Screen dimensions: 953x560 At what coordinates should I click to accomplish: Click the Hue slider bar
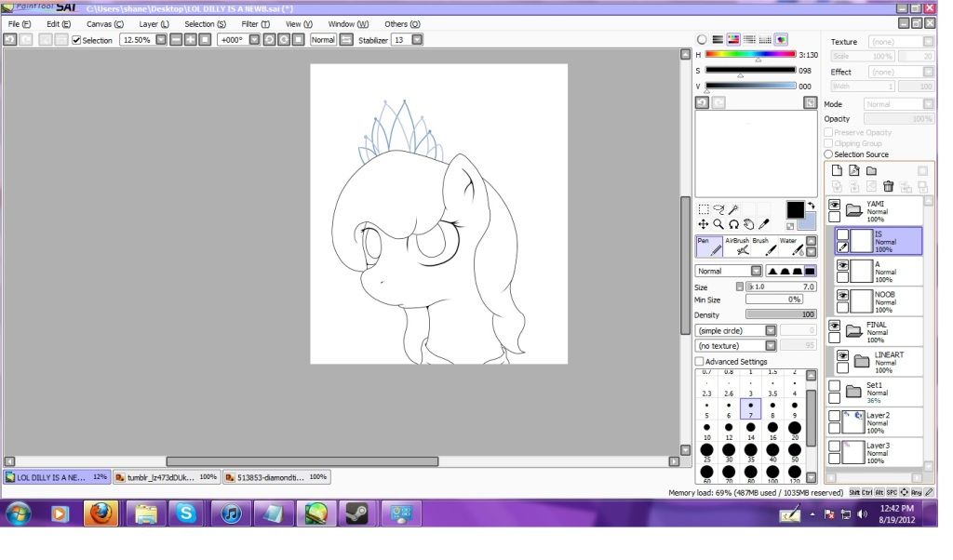click(750, 54)
